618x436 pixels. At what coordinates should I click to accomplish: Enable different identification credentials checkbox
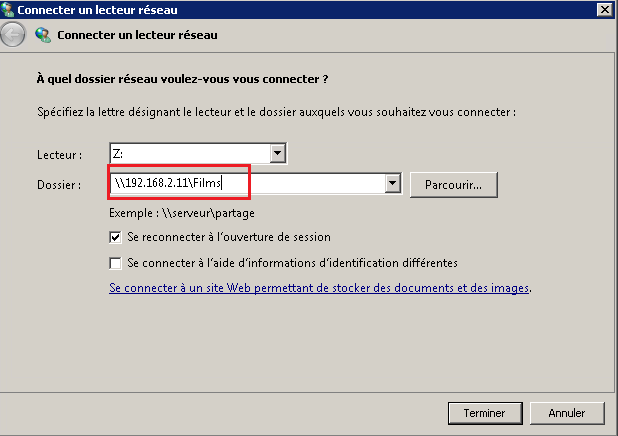point(115,263)
